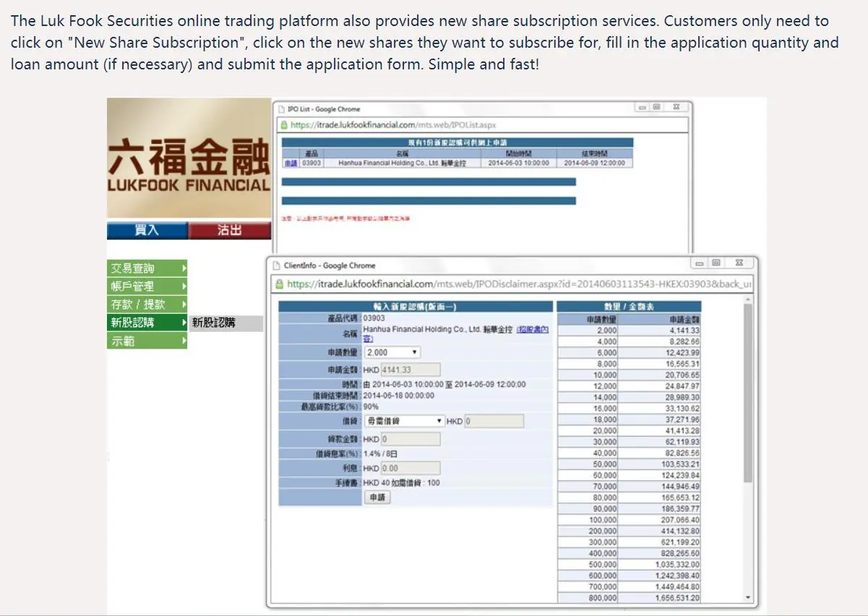Image resolution: width=868 pixels, height=616 pixels.
Task: Click the amount 8,282.66 in the table
Action: 684,341
